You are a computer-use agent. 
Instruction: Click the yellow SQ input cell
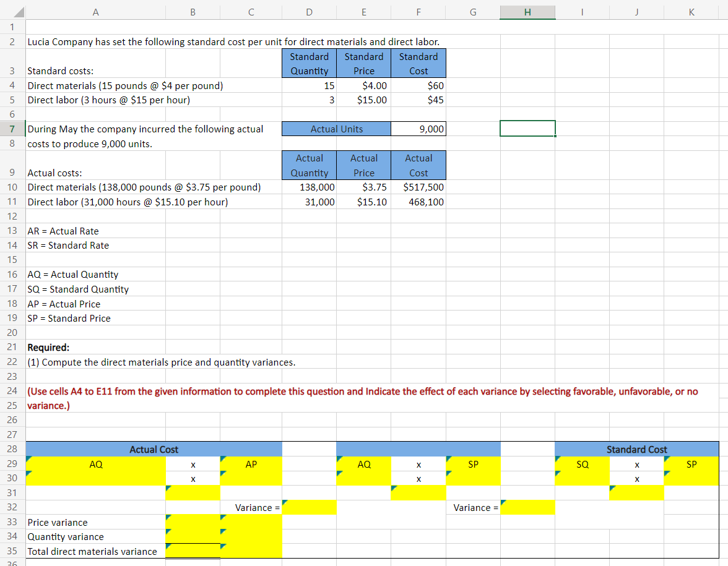click(583, 464)
